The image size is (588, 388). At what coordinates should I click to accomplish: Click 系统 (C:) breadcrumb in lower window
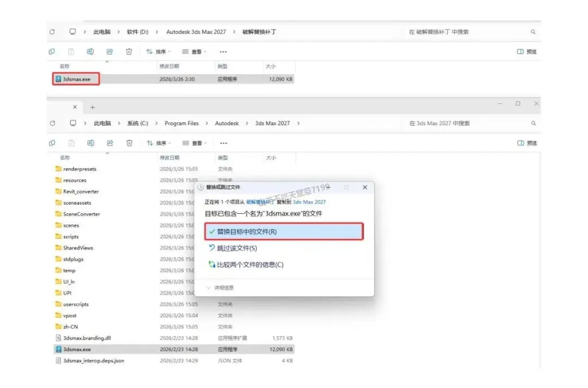(138, 124)
